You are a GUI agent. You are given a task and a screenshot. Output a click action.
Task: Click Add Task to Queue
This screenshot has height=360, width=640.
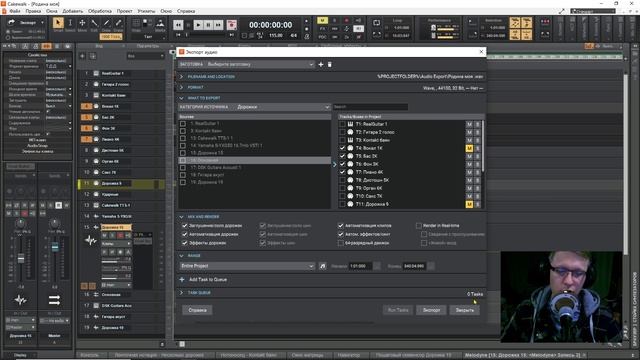pos(208,280)
